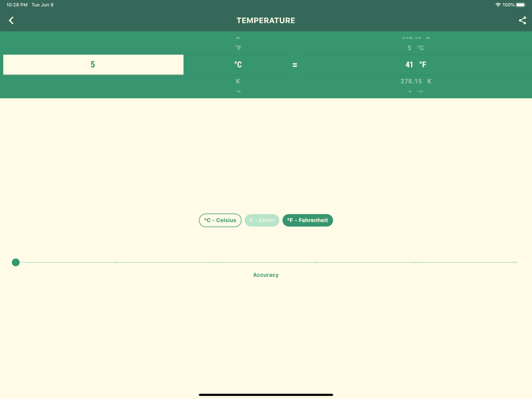The width and height of the screenshot is (532, 399).
Task: Select the °C - Celsius chip
Action: (x=220, y=220)
